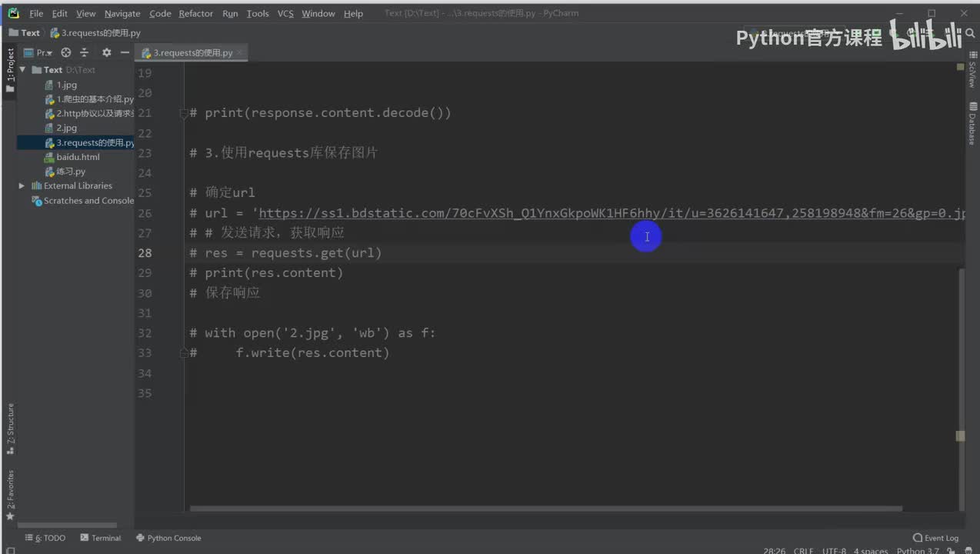Screen dimensions: 980x554
Task: Fold the code block marker at line 33
Action: [x=184, y=353]
